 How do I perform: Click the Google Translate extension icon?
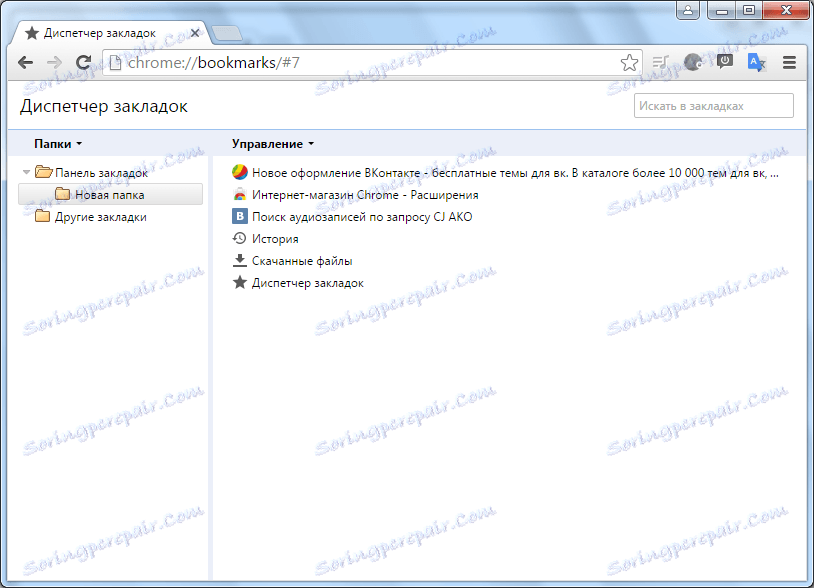pyautogui.click(x=756, y=63)
